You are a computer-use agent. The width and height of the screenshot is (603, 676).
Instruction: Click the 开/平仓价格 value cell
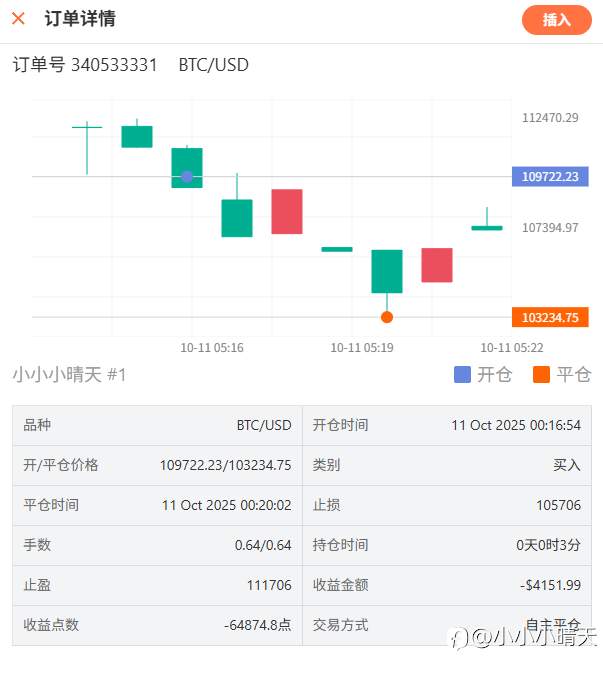(x=225, y=465)
